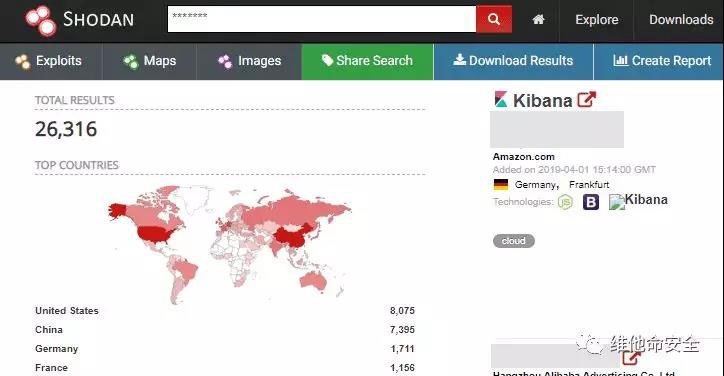Click Download Results button

513,61
